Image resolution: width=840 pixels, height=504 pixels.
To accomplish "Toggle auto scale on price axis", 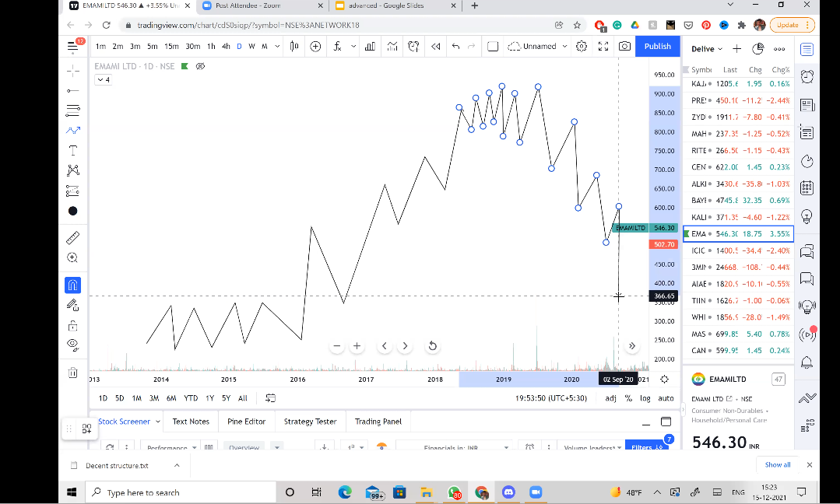I will (x=666, y=398).
